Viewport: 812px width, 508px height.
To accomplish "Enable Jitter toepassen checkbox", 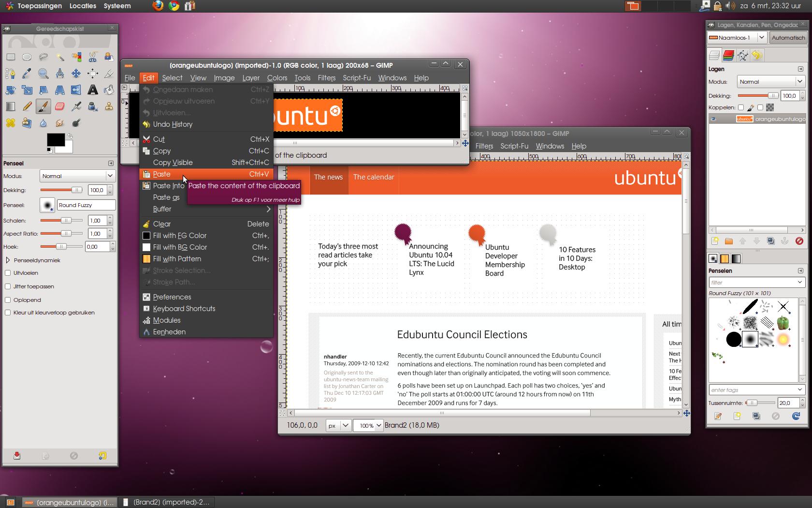I will [x=8, y=286].
